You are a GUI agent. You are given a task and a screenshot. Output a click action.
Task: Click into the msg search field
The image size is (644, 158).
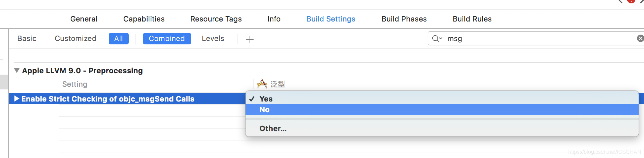pos(537,39)
